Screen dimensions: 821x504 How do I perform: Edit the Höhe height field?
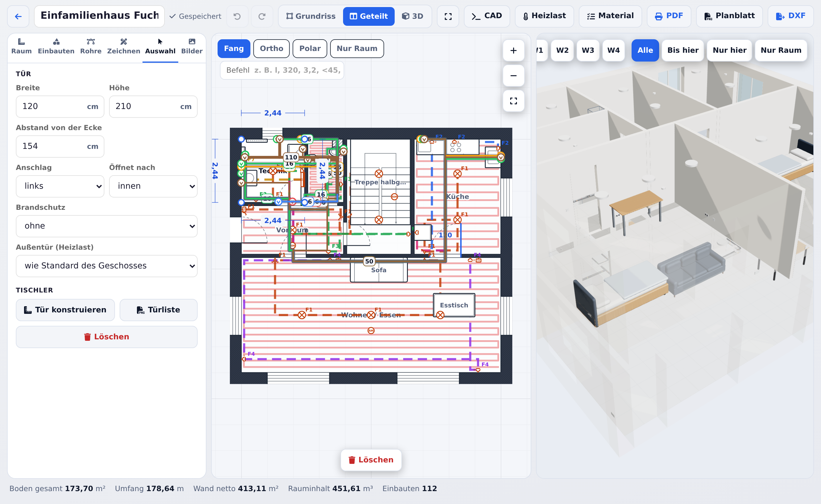153,106
